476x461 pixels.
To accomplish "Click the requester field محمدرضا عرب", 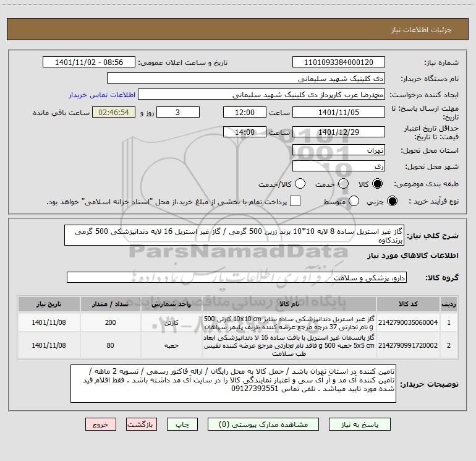I will point(261,95).
